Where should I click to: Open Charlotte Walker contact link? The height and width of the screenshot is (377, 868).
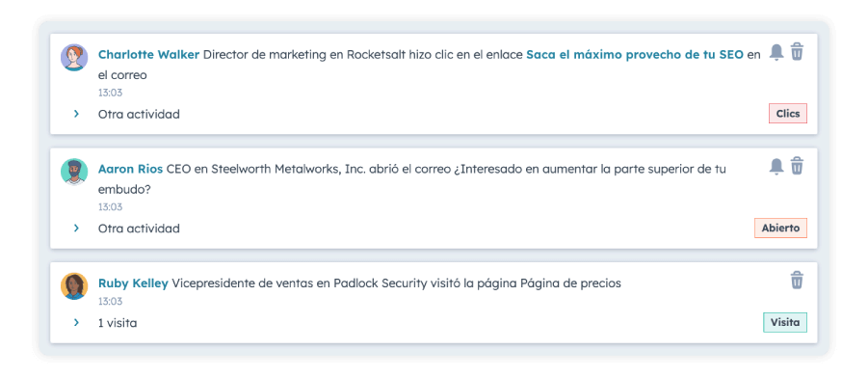[149, 54]
